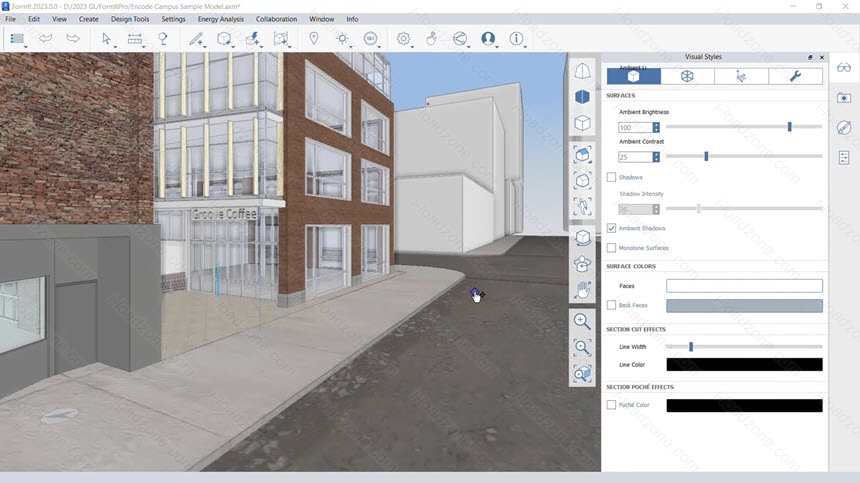The width and height of the screenshot is (860, 483).
Task: Open the Primitives cube tool
Action: pos(223,38)
